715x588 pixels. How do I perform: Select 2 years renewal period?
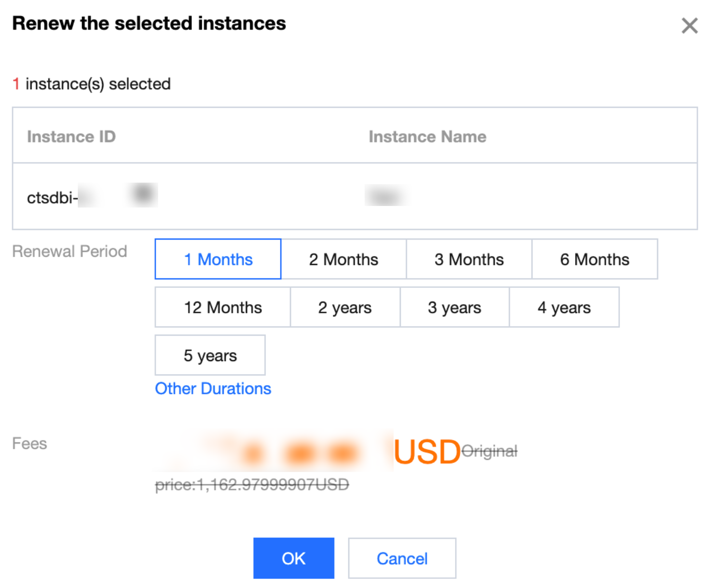coord(345,307)
